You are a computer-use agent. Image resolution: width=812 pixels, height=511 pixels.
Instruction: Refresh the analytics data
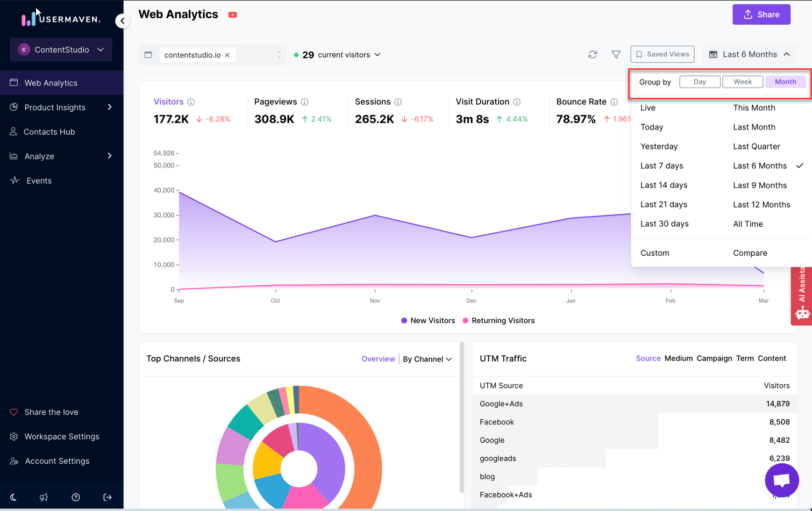(592, 54)
